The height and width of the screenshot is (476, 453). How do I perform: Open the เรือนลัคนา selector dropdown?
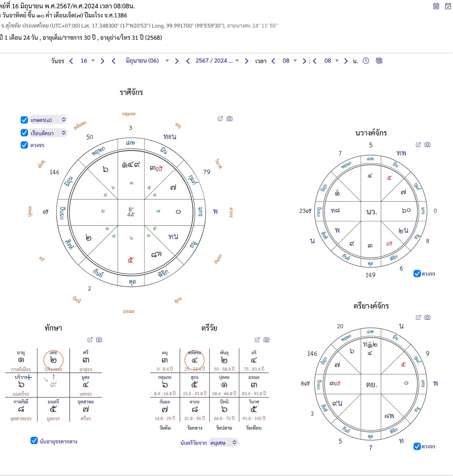pyautogui.click(x=48, y=133)
